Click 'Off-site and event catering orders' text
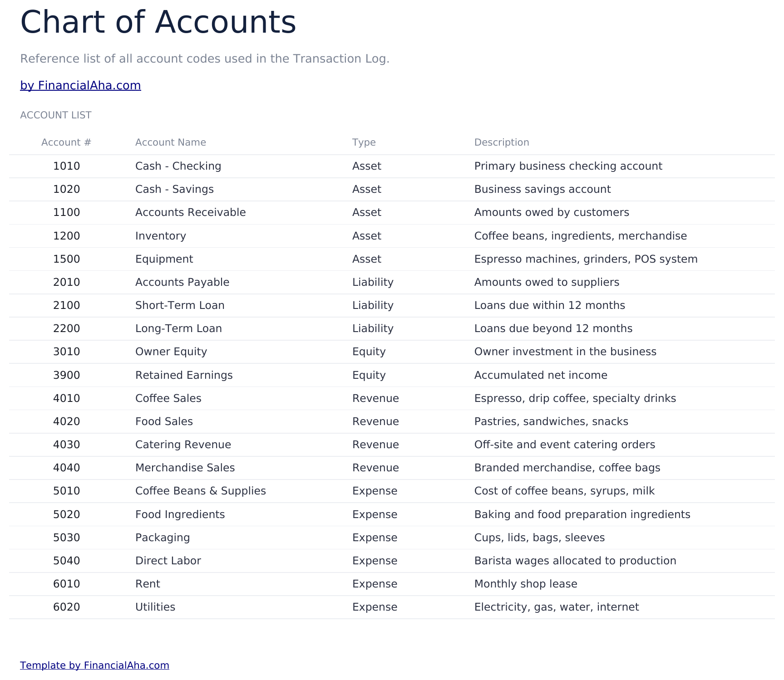784x680 pixels. tap(565, 445)
